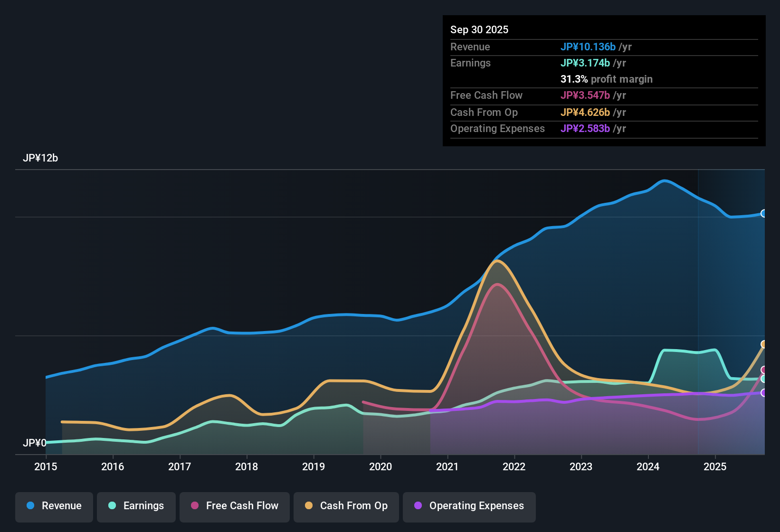This screenshot has width=780, height=532.
Task: Click the 31.3% profit margin text
Action: click(x=607, y=79)
